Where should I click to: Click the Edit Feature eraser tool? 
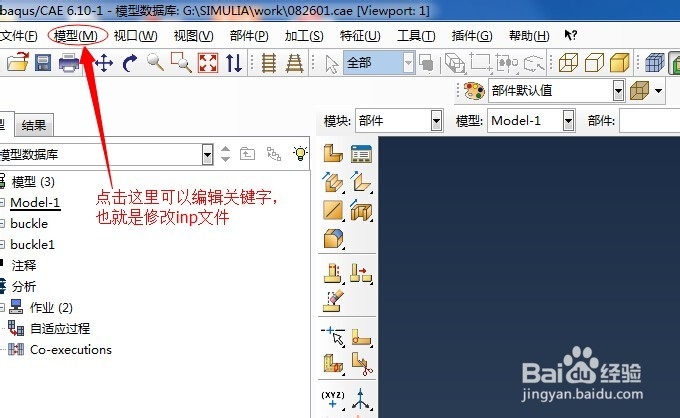click(333, 301)
